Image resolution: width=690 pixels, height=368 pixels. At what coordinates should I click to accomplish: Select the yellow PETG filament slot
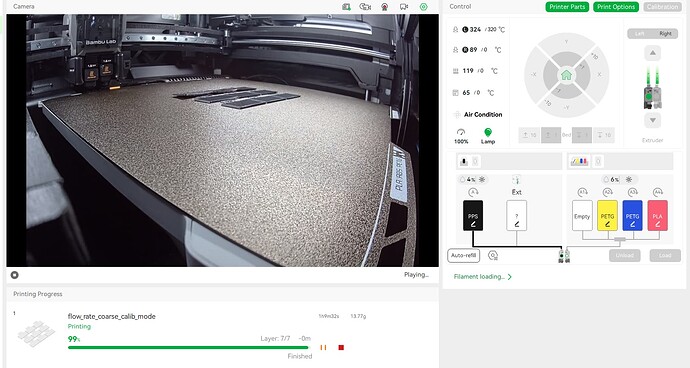point(607,216)
